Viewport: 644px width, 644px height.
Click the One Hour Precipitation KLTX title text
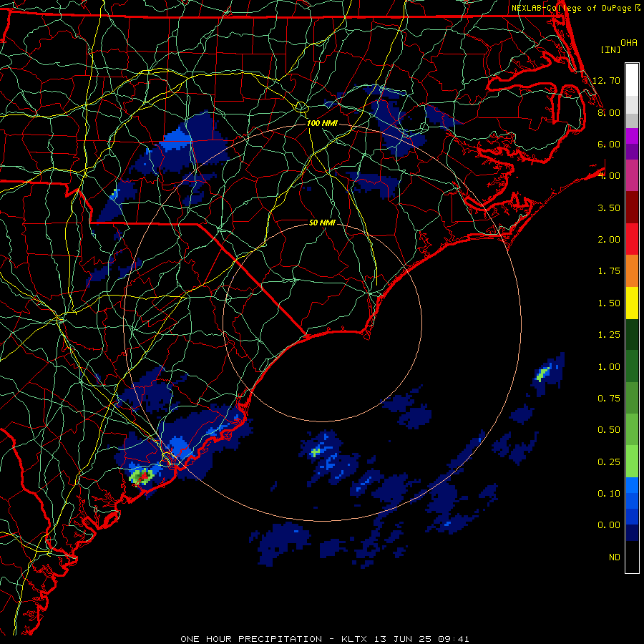pos(325,639)
